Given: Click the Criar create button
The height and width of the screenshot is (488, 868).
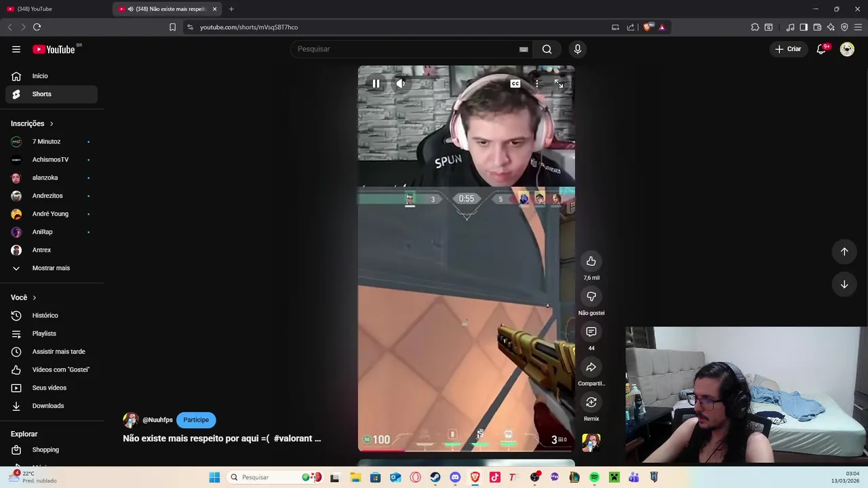Looking at the screenshot, I should [x=788, y=49].
